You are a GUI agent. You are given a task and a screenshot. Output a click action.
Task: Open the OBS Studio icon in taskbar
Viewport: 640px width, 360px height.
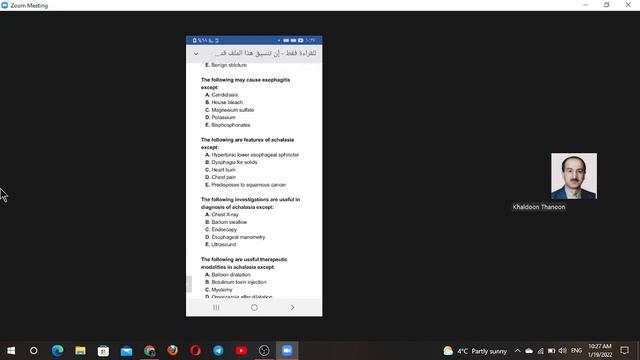click(264, 351)
